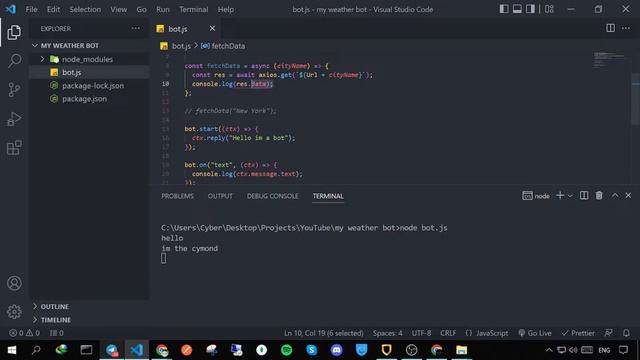Open the Windows Start button
This screenshot has height=360, width=640.
(12, 350)
